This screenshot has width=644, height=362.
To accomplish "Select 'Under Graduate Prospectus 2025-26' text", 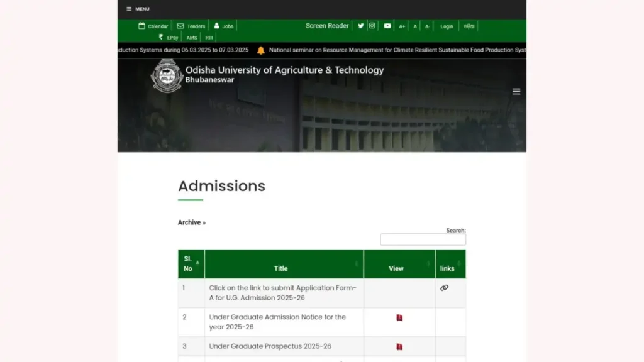I will click(270, 346).
